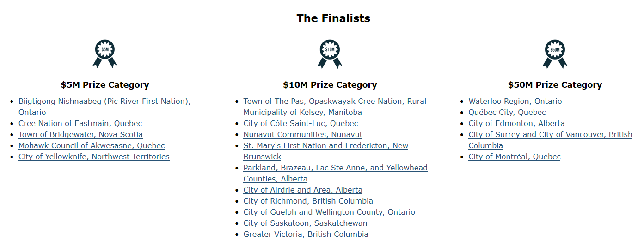Click City of Richmond, British Columbia
Screen dimensions: 644x247
click(x=308, y=201)
